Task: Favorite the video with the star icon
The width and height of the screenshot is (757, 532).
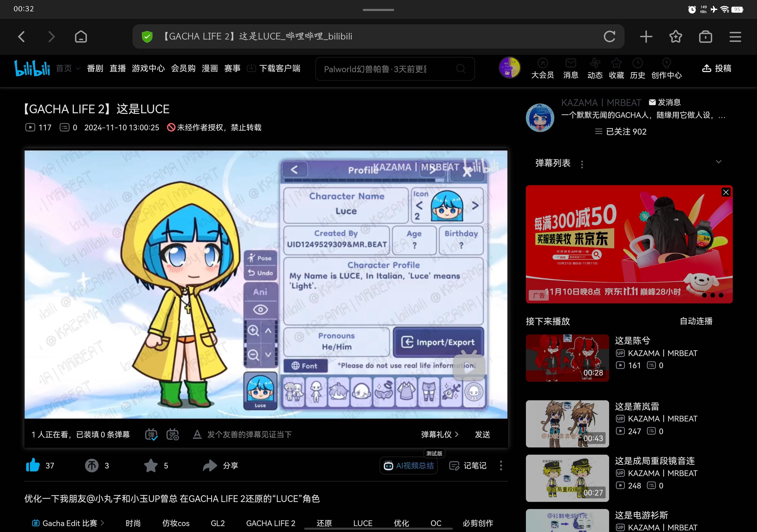Action: 151,465
